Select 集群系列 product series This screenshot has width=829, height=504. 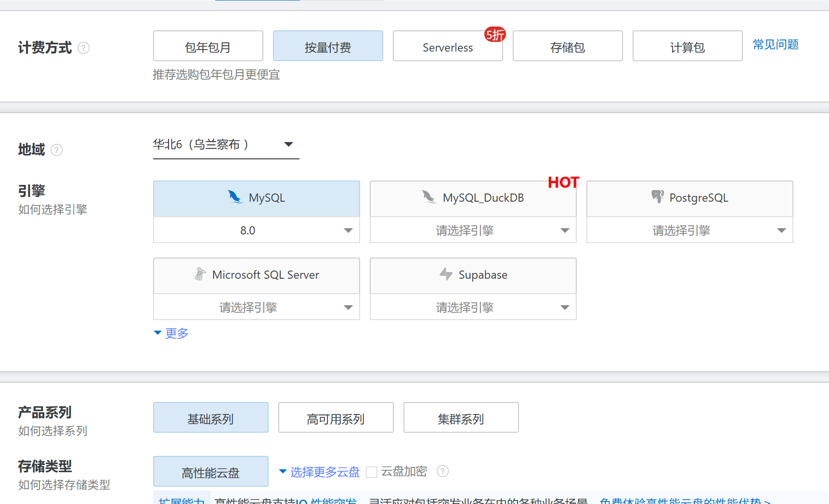(x=461, y=418)
